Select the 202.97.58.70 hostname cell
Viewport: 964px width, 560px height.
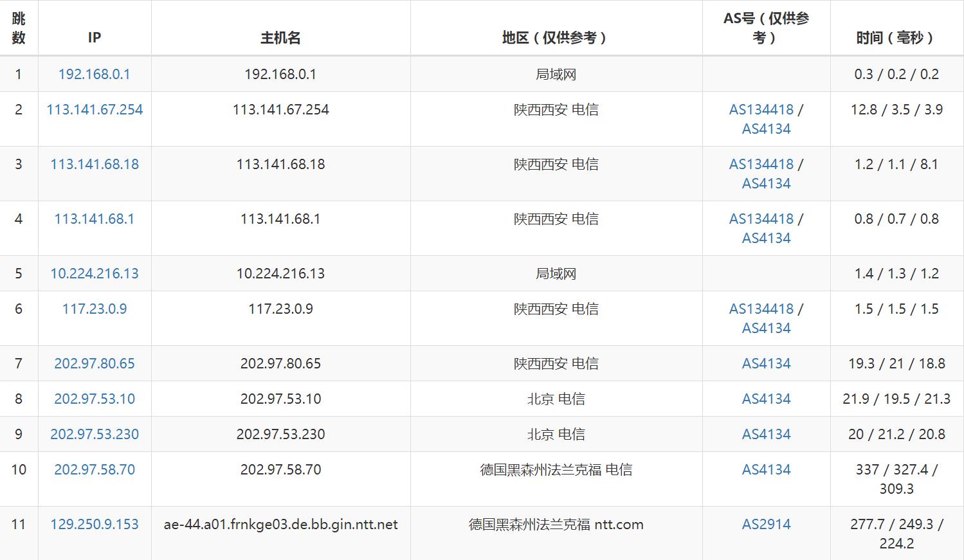point(281,479)
